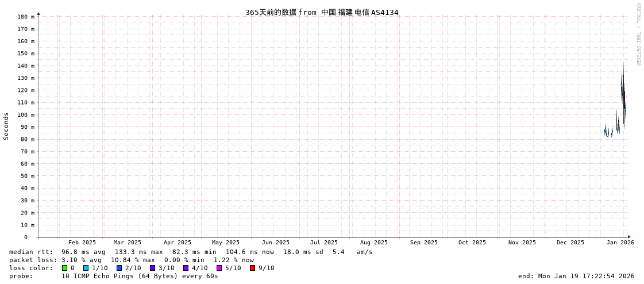Click the graph title mentioning AS4134
This screenshot has width=644, height=284.
click(322, 12)
